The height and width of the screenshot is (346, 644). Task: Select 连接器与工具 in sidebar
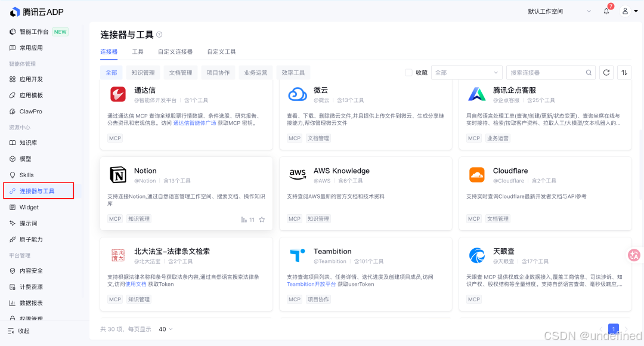pyautogui.click(x=39, y=191)
